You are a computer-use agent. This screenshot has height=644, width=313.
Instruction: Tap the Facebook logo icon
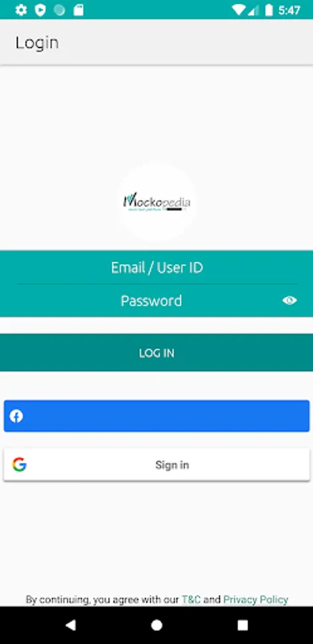point(16,416)
